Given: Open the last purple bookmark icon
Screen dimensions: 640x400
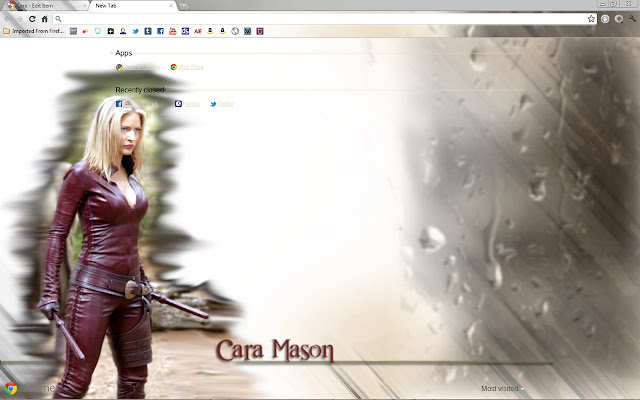Looking at the screenshot, I should (x=260, y=31).
